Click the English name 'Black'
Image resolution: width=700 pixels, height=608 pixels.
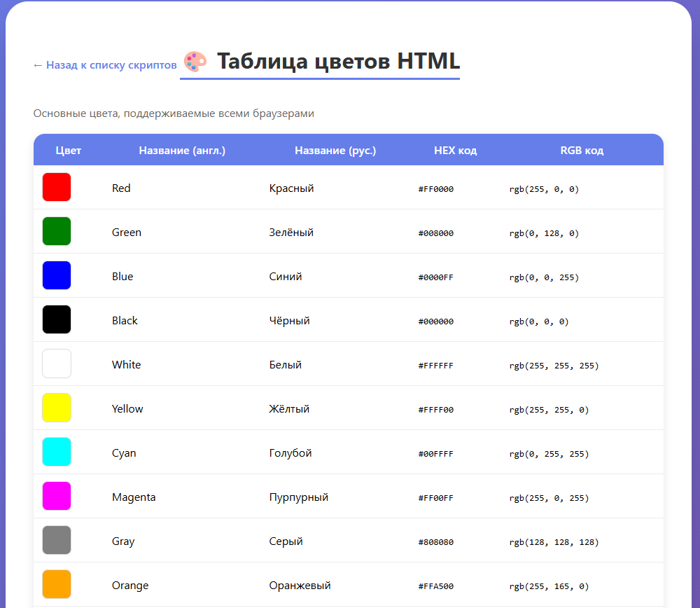[125, 321]
